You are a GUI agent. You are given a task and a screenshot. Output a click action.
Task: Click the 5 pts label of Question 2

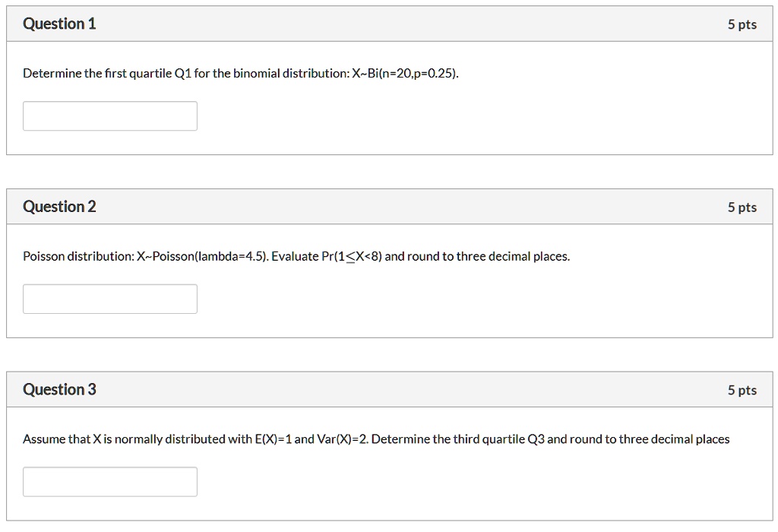[x=742, y=207]
